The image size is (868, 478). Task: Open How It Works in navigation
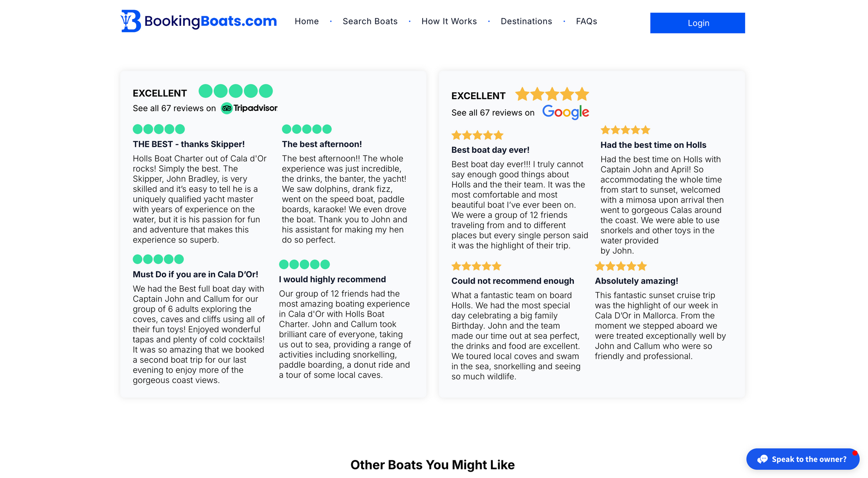pyautogui.click(x=449, y=21)
